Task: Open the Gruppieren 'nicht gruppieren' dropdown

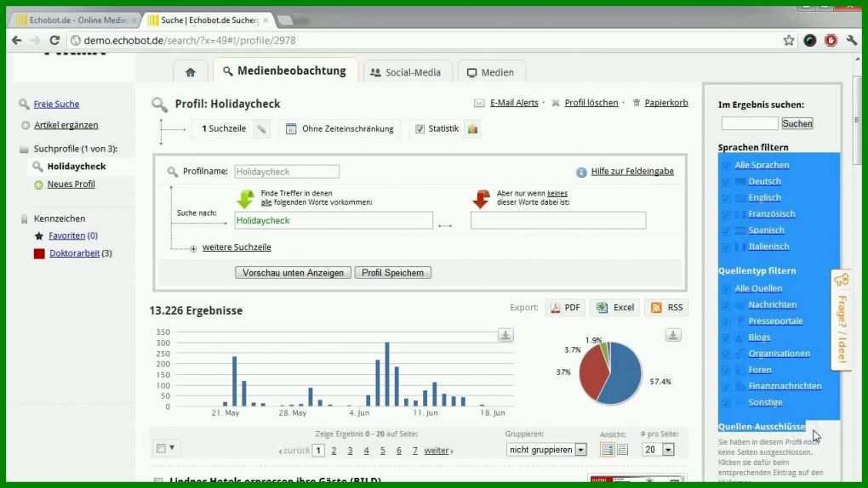Action: 546,450
